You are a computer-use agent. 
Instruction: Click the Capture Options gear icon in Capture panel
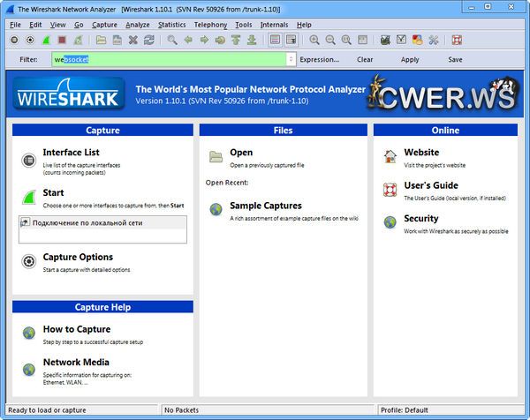(27, 260)
